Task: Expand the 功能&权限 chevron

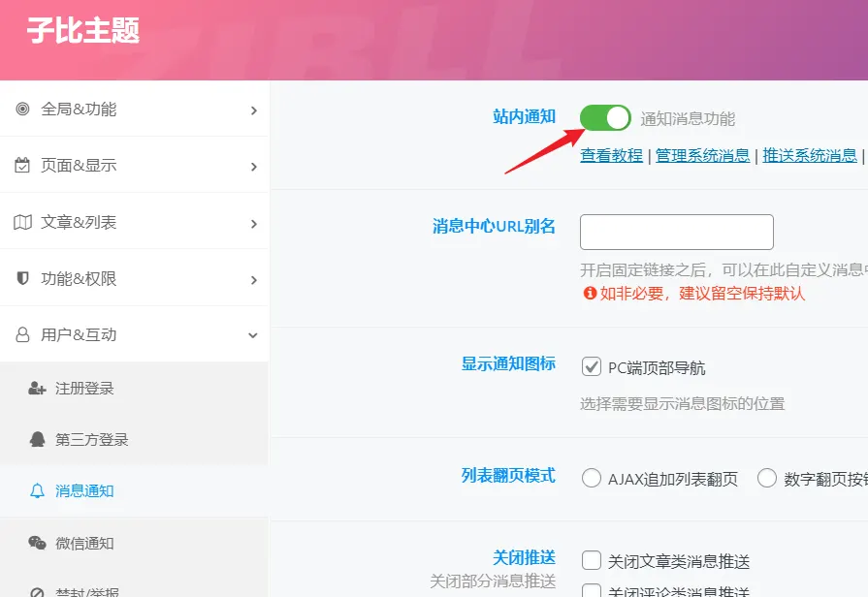Action: tap(253, 280)
